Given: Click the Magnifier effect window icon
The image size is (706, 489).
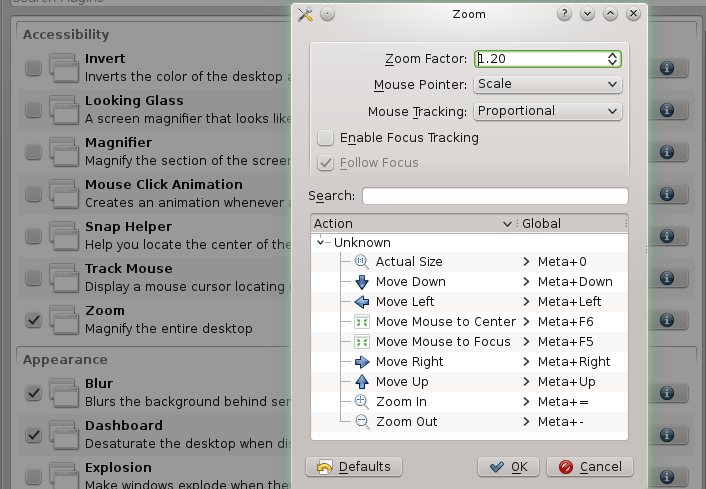Looking at the screenshot, I should coord(64,152).
